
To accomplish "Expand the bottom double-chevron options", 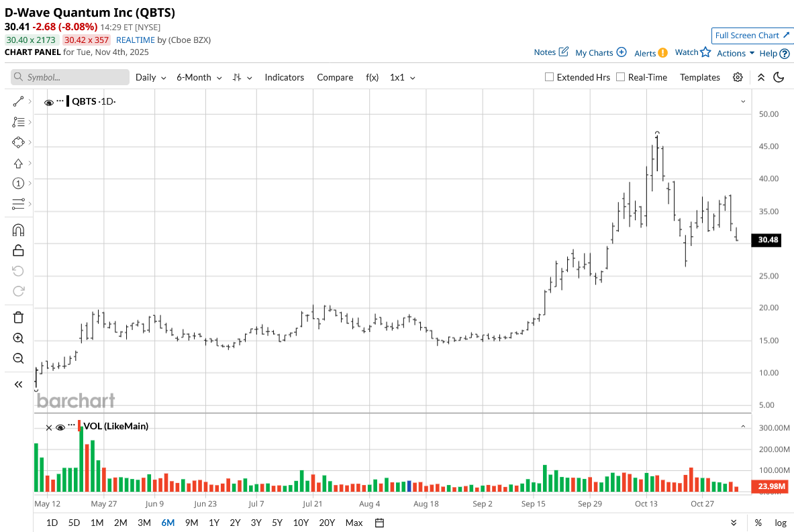I will pos(734,523).
